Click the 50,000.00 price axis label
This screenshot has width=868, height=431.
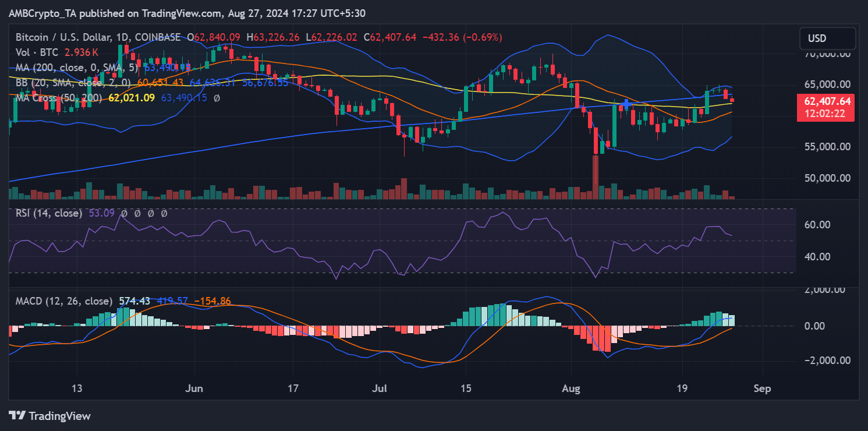pos(826,178)
